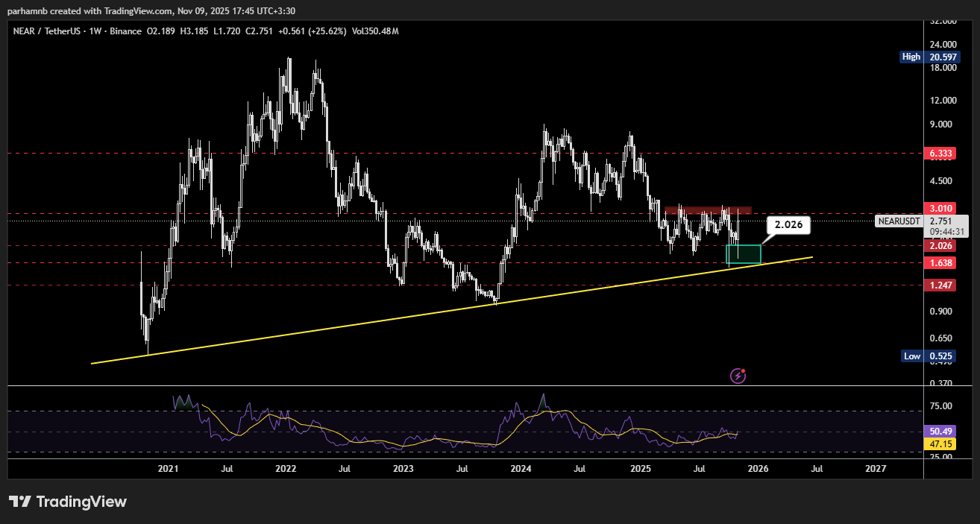Select the red 3.010 price level label
Screen dimensions: 980x524
click(x=939, y=208)
